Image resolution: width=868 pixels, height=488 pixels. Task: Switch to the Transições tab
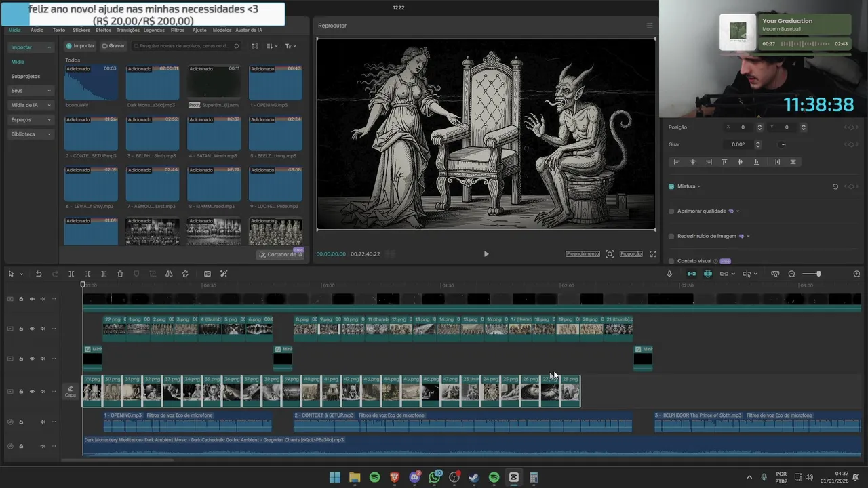click(x=128, y=30)
